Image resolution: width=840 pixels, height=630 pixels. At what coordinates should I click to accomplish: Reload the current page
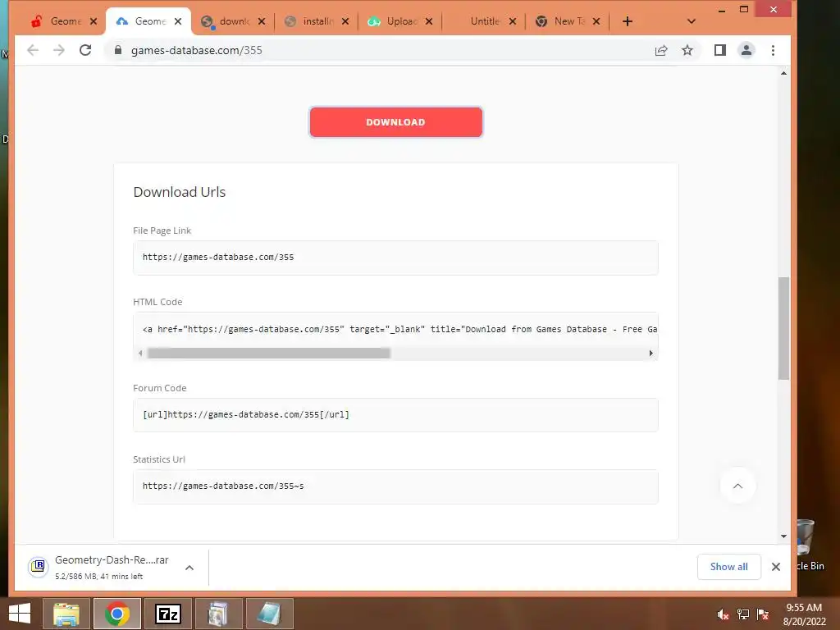pos(85,50)
